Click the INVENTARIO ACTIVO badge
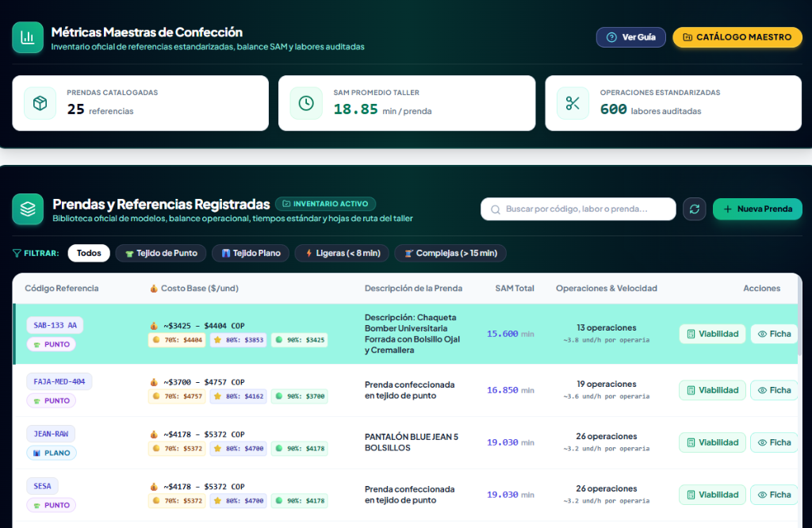 325,204
